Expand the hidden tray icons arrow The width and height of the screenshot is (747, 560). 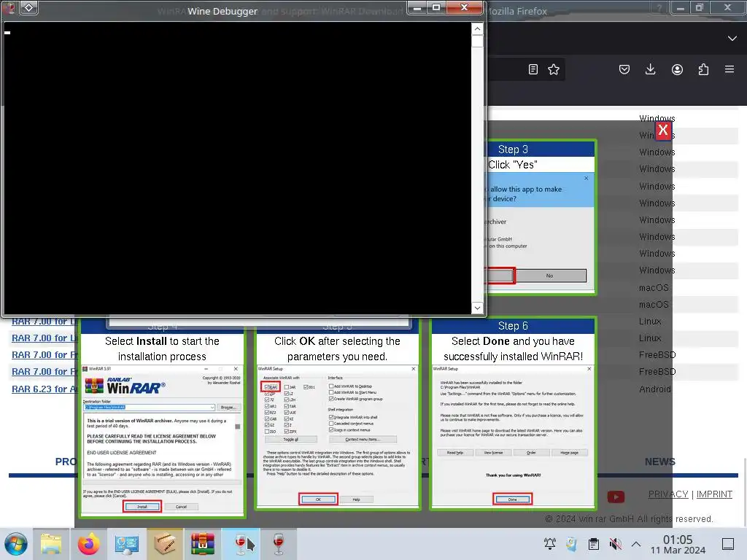point(636,544)
